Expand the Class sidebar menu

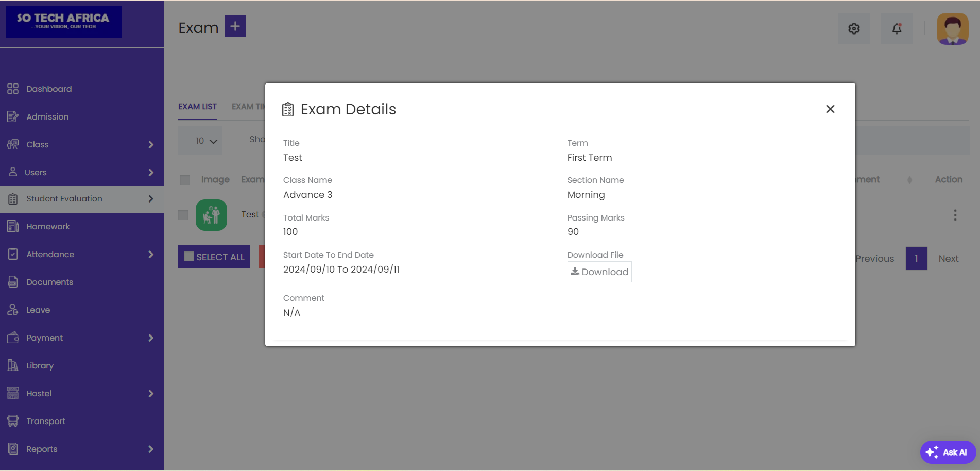pyautogui.click(x=82, y=145)
